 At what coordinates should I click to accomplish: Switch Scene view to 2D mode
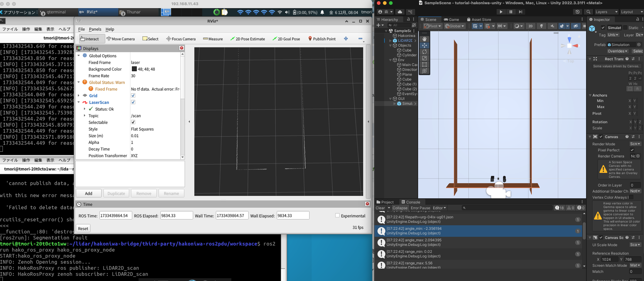[531, 26]
